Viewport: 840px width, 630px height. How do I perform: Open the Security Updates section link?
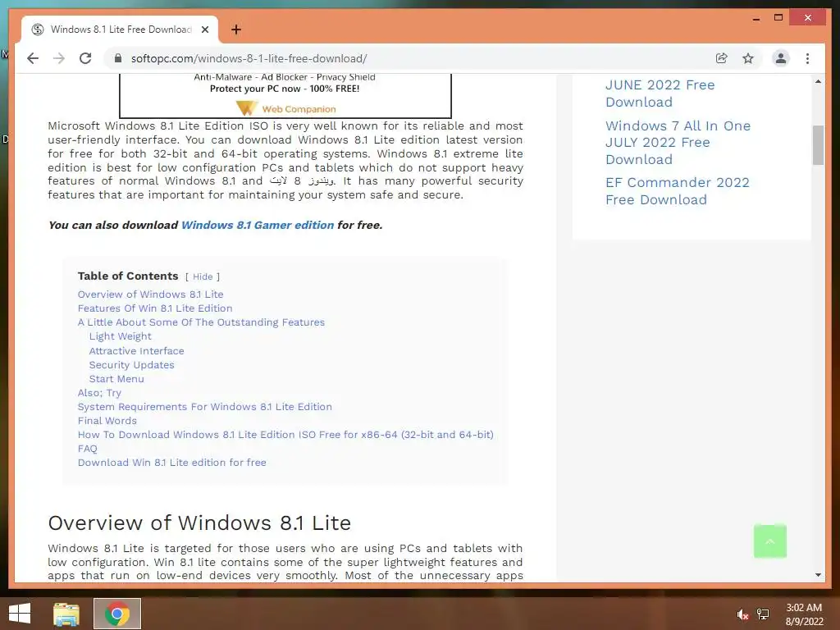pyautogui.click(x=131, y=365)
